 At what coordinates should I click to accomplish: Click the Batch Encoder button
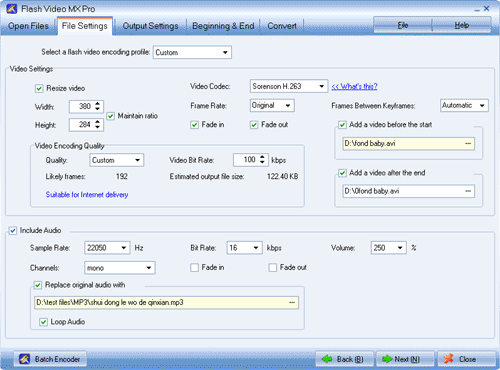click(x=50, y=359)
